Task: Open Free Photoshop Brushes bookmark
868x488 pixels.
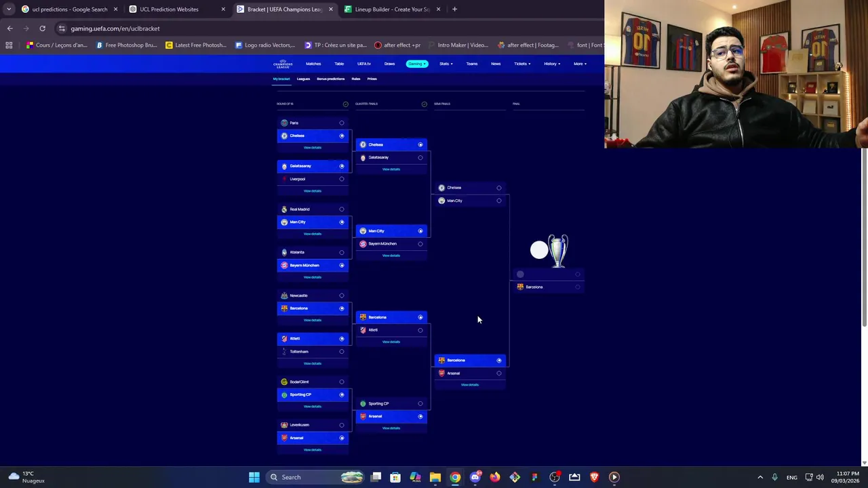Action: click(x=127, y=45)
